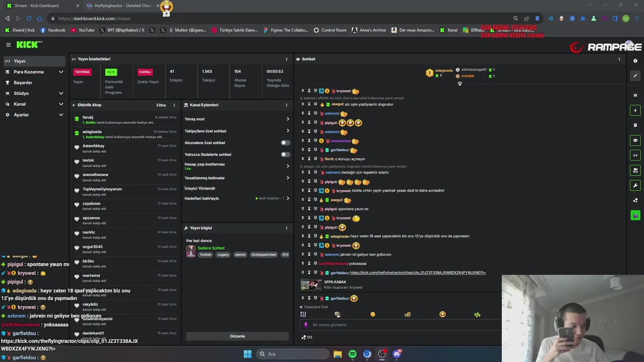
Task: Click the Windows Start button
Action: click(248, 354)
